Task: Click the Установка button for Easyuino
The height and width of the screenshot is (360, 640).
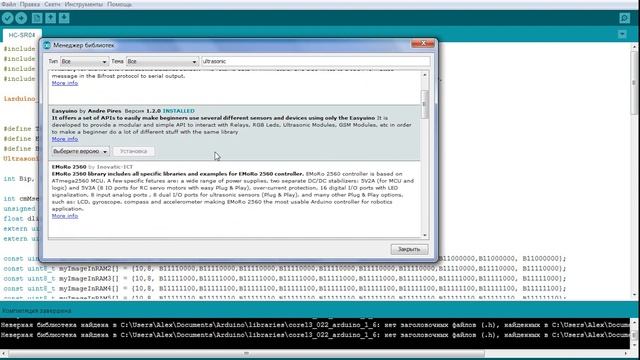Action: click(x=133, y=151)
